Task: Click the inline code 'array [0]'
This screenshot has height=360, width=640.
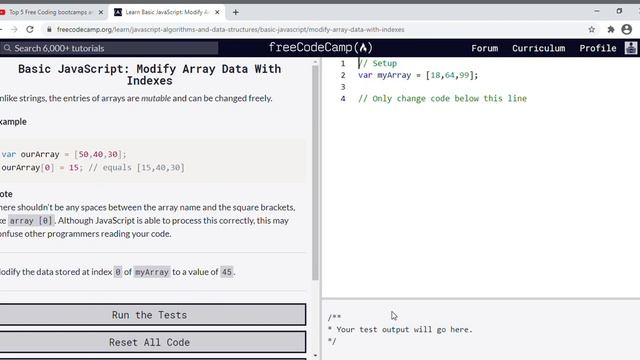Action: click(31, 220)
